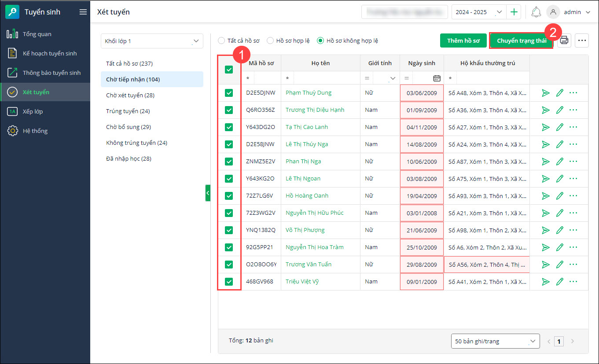The height and width of the screenshot is (364, 599).
Task: Select the Tất cả hồ sơ radio button
Action: [x=222, y=40]
